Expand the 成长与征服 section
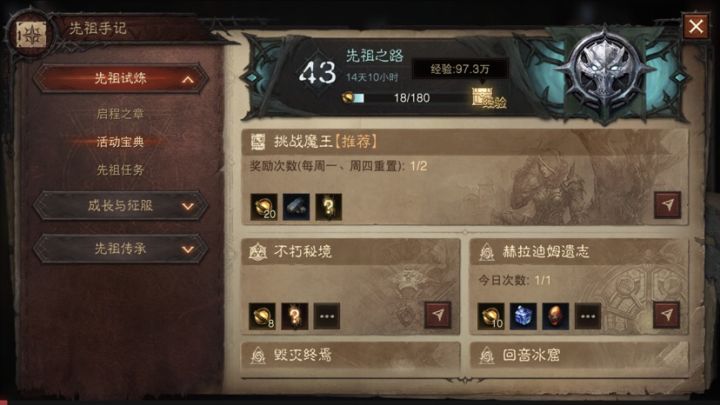The image size is (720, 405). click(121, 206)
